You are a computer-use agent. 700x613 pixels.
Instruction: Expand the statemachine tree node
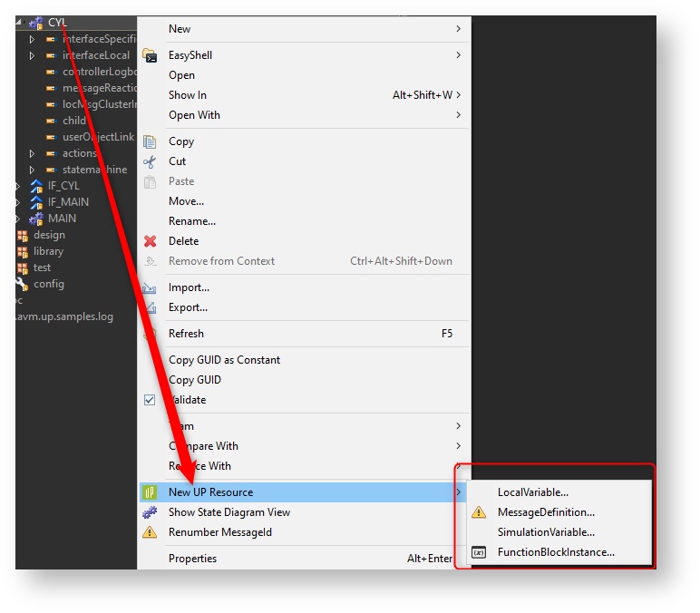[33, 170]
